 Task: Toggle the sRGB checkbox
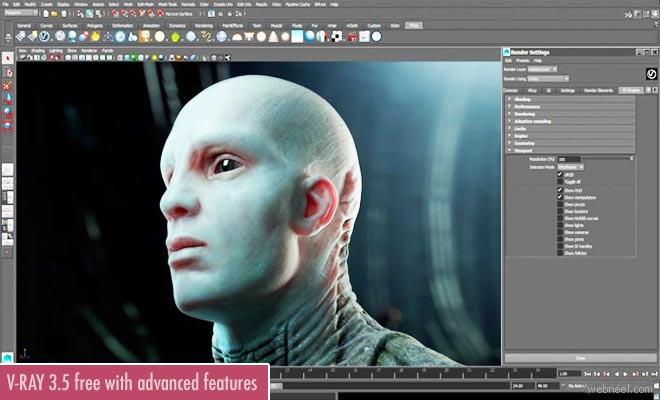(560, 174)
